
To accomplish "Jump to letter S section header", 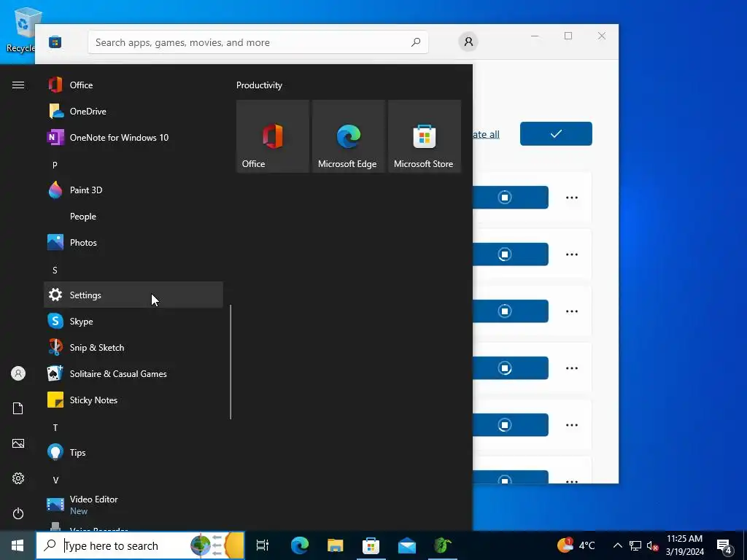I will pos(55,270).
